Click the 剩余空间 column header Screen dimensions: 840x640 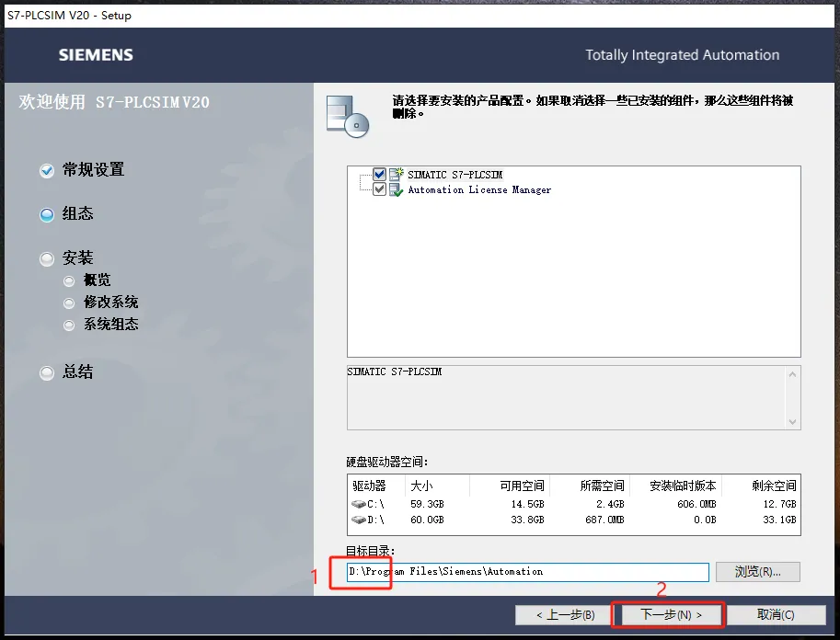click(x=774, y=486)
